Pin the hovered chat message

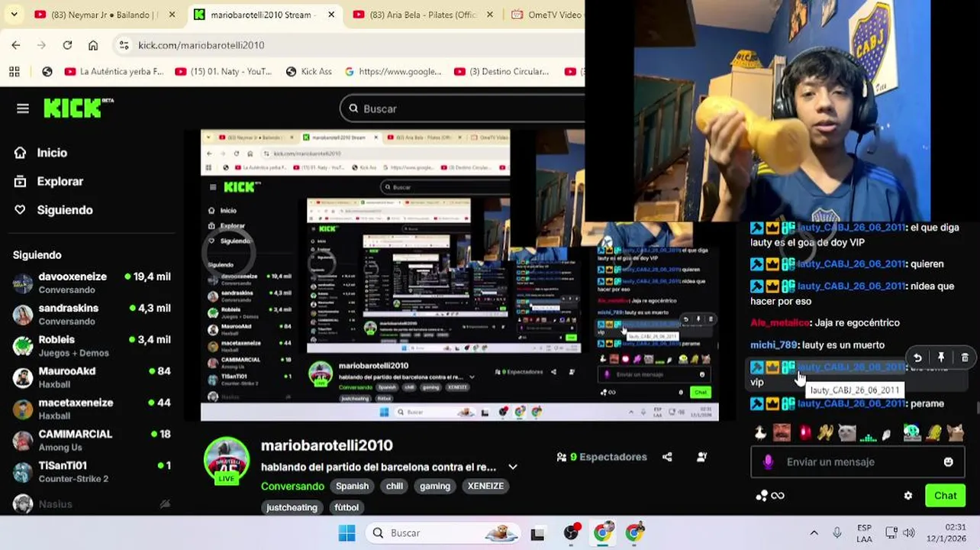(x=941, y=357)
